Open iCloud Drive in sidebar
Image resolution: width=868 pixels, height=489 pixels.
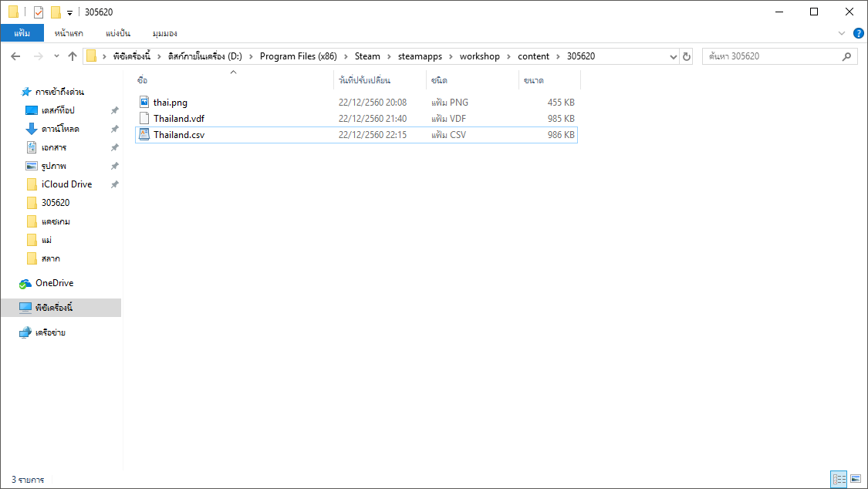(66, 184)
